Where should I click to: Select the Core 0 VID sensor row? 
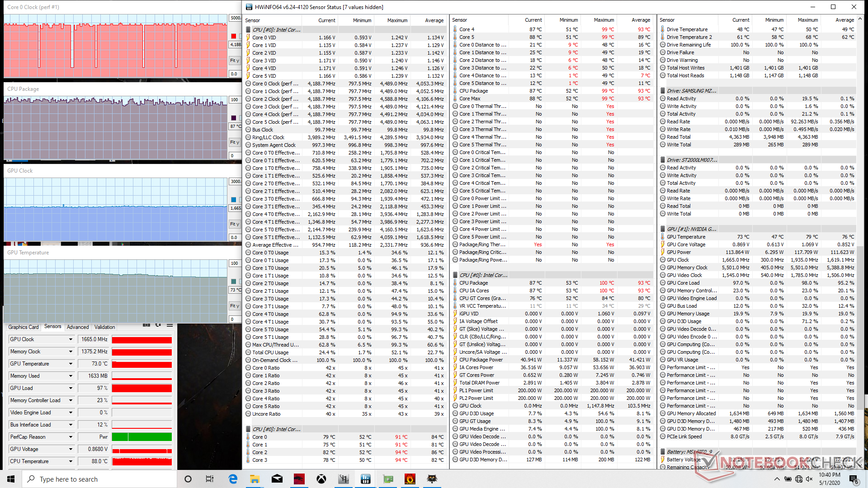point(345,38)
